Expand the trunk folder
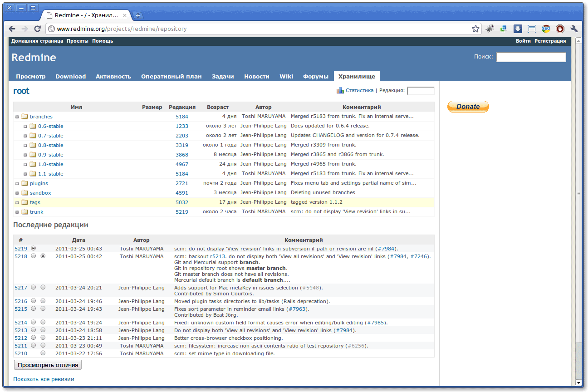The width and height of the screenshot is (588, 392). (x=17, y=212)
